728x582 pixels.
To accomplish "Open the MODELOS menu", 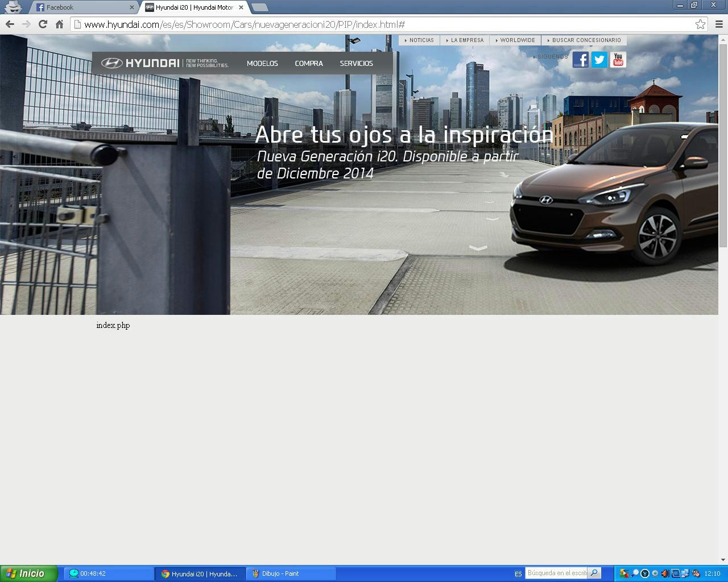I will [x=262, y=63].
